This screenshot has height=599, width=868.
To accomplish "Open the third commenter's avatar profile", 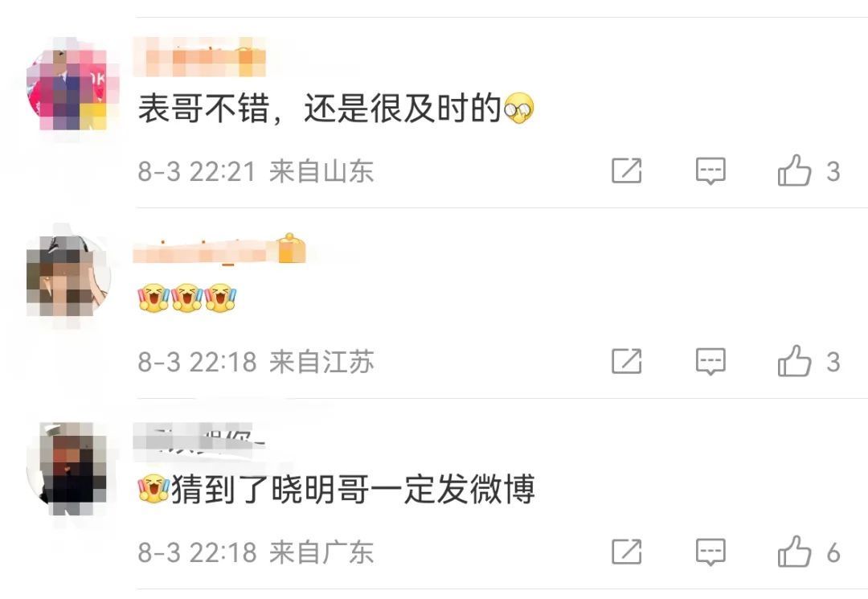I will (x=68, y=467).
